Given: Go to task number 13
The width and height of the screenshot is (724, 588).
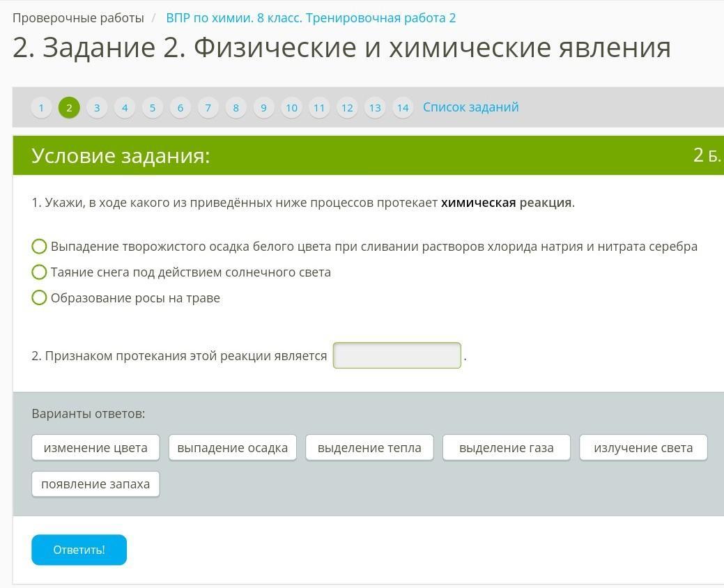Looking at the screenshot, I should click(375, 108).
